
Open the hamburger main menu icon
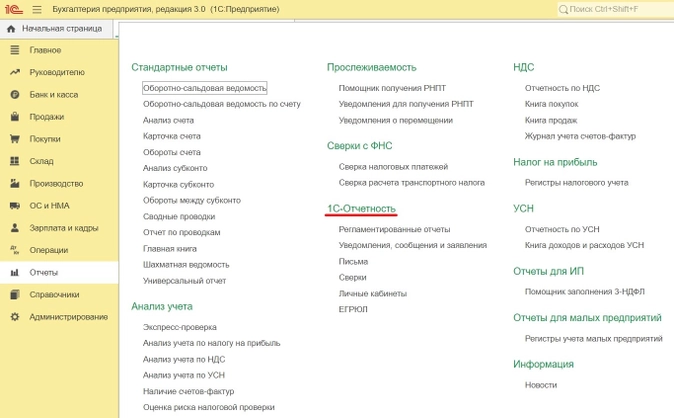pos(37,9)
